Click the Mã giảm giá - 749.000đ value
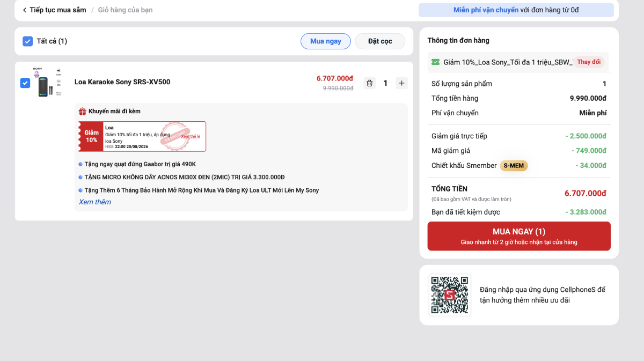The image size is (644, 361). (x=589, y=151)
